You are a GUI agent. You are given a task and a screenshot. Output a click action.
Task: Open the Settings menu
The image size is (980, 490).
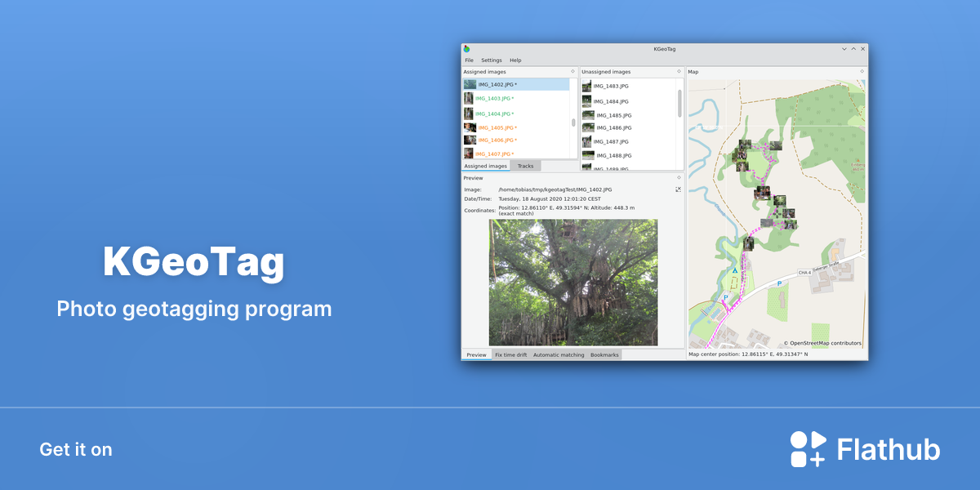(492, 60)
